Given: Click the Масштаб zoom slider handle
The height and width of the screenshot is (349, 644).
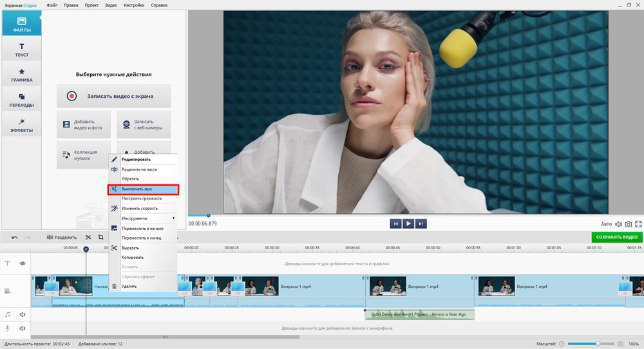Looking at the screenshot, I should pyautogui.click(x=599, y=344).
